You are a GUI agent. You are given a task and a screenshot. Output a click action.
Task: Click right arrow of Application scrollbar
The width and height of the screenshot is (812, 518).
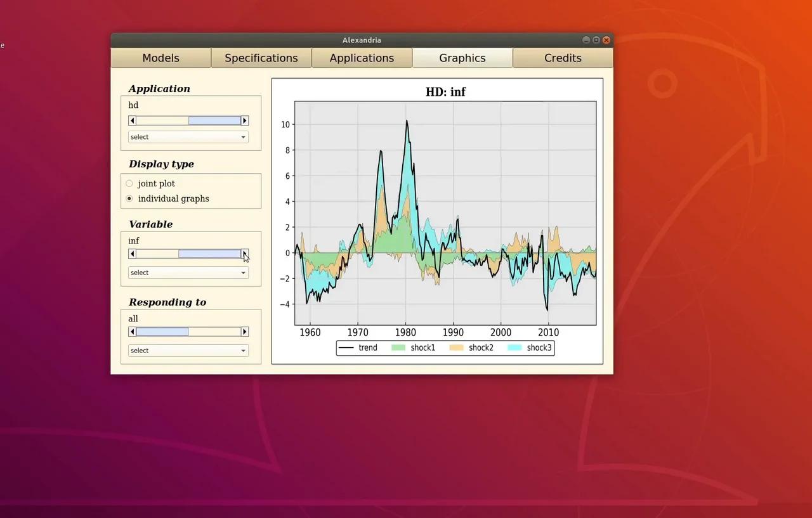click(244, 120)
